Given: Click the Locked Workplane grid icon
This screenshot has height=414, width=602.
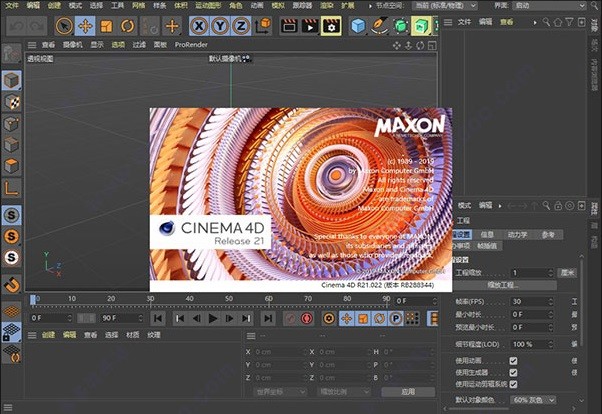Looking at the screenshot, I should pos(12,332).
